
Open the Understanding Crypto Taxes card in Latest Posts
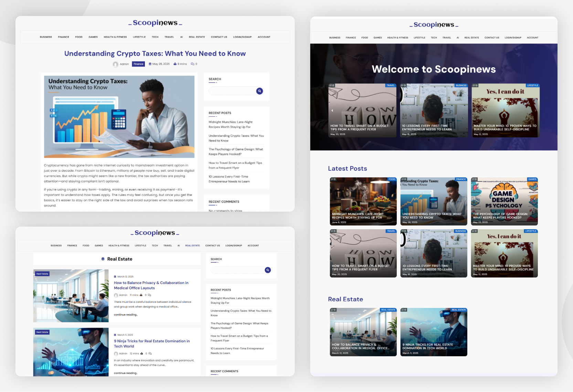[434, 201]
